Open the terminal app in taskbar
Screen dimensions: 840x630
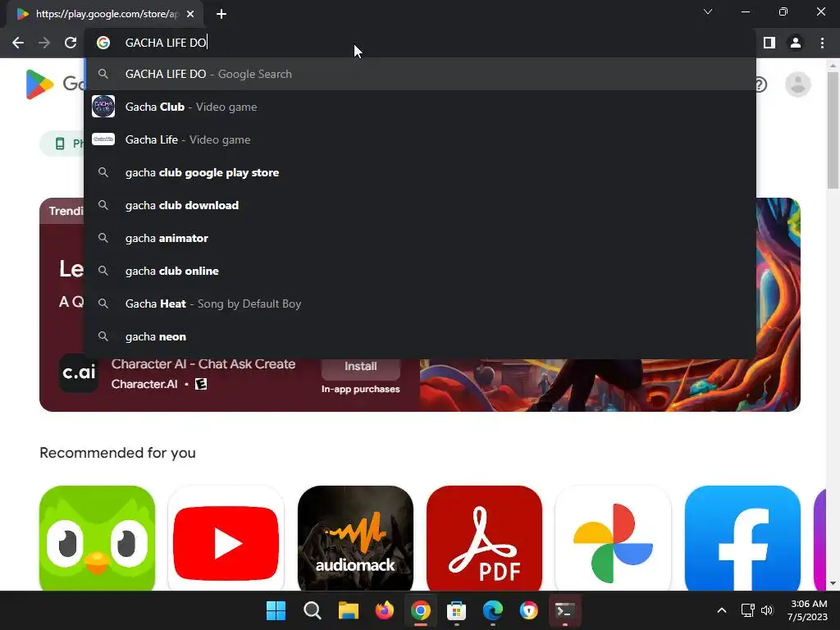tap(564, 610)
